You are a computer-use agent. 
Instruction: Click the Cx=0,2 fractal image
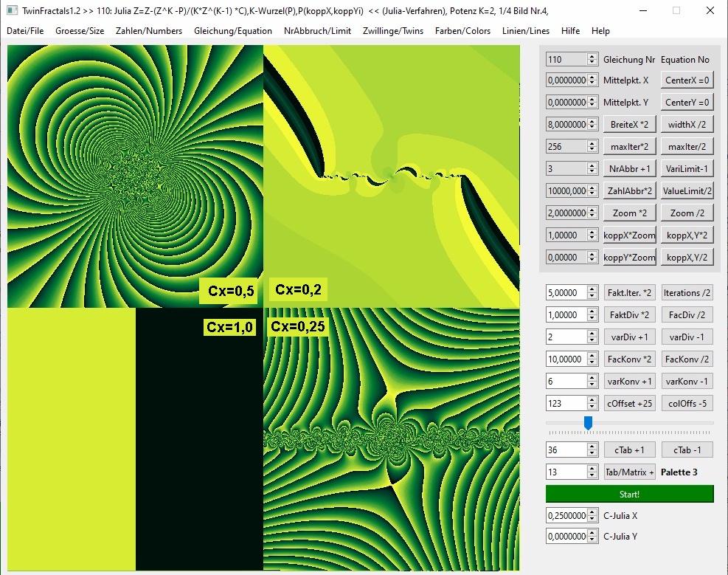[x=392, y=176]
